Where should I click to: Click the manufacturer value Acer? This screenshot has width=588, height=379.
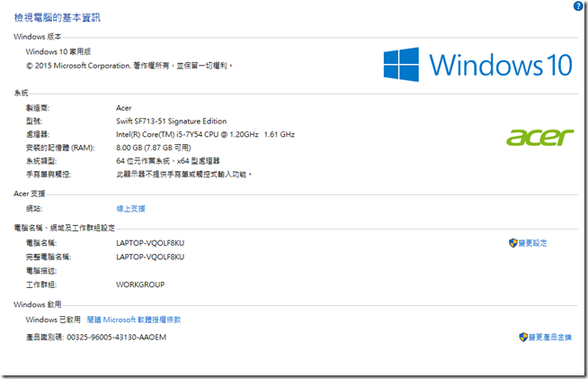(x=124, y=108)
